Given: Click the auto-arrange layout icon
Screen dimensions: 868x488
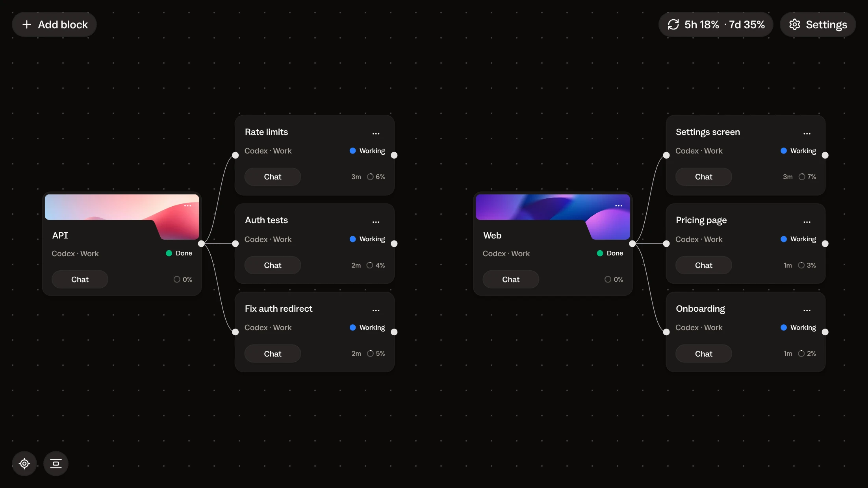Looking at the screenshot, I should click(56, 464).
